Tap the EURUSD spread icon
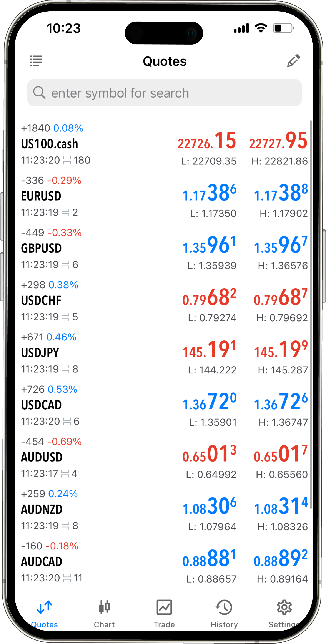326x644 pixels. [x=65, y=213]
